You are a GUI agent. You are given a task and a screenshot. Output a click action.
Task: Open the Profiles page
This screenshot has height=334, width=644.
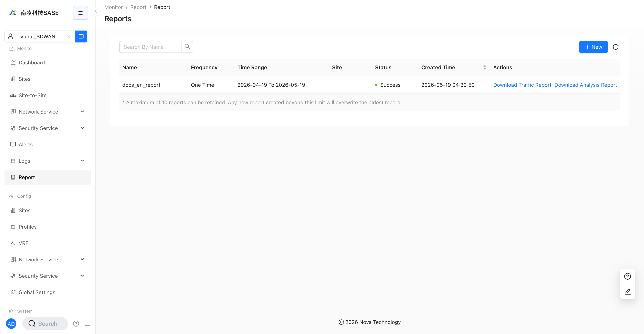click(x=48, y=227)
